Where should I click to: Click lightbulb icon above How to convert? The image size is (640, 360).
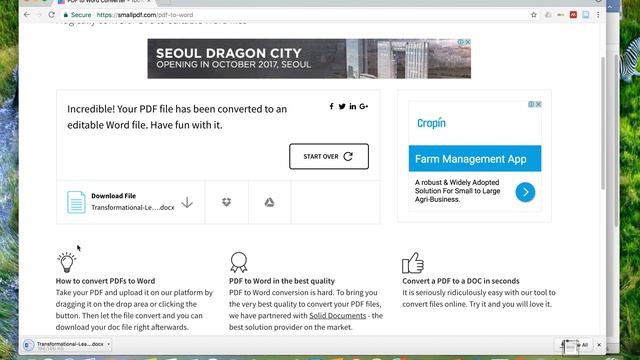tap(67, 262)
